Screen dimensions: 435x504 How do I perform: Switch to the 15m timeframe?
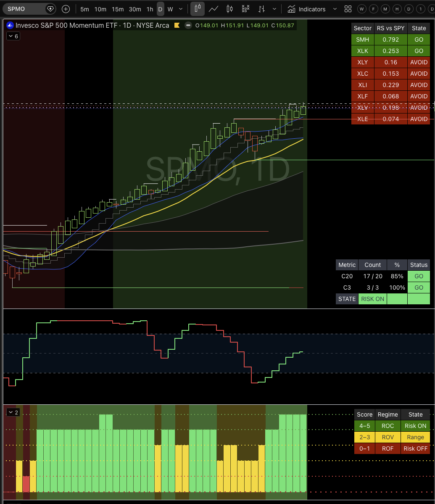[x=118, y=9]
